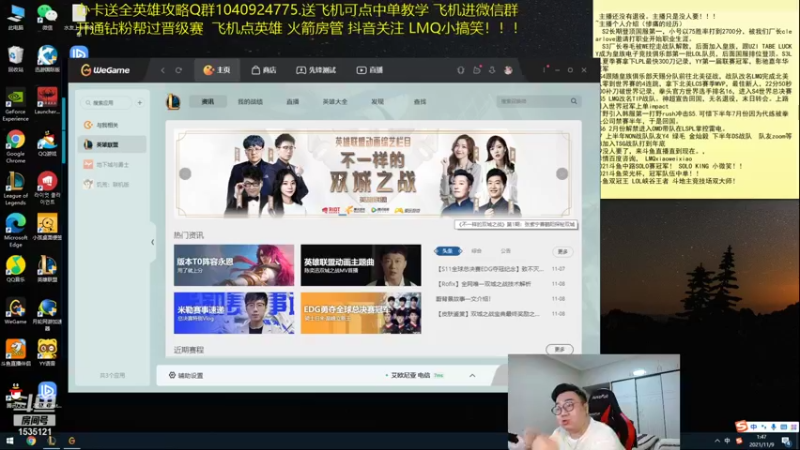Select the 公告 news filter
This screenshot has height=450, width=800.
506,251
